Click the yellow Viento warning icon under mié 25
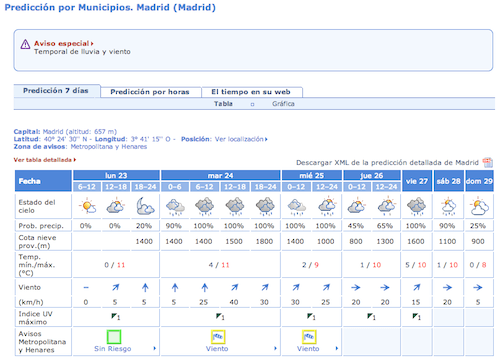The width and height of the screenshot is (500, 361). pos(309,337)
